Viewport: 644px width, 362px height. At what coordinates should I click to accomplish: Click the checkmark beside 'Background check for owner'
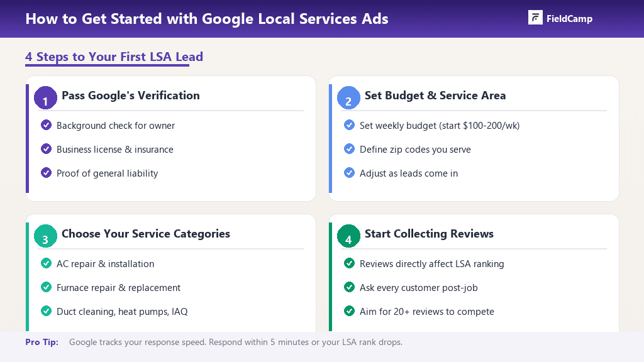pyautogui.click(x=46, y=125)
